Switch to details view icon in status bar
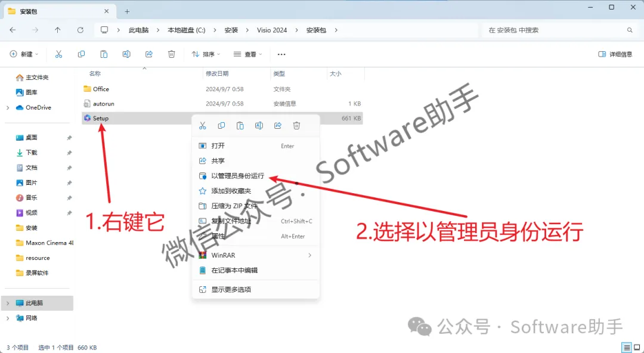 pyautogui.click(x=626, y=348)
